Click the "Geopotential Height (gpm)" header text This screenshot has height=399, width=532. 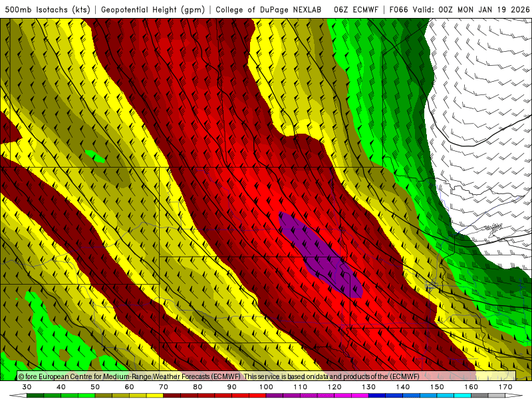[153, 9]
